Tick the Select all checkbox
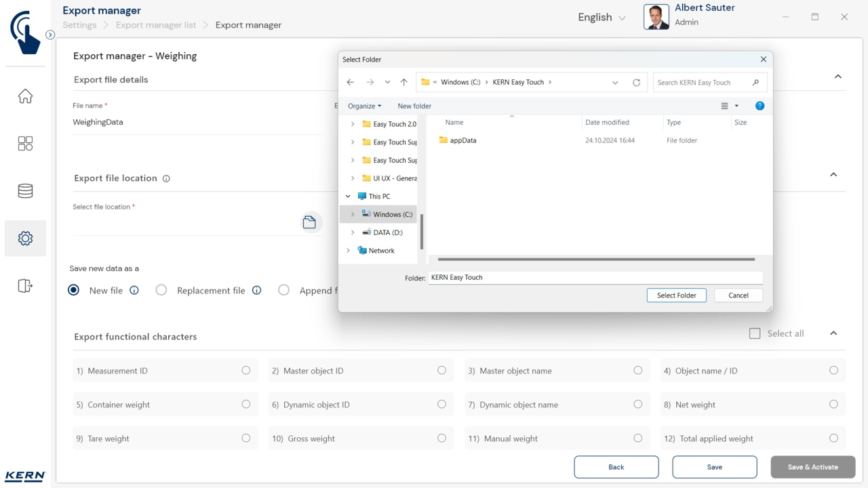Image resolution: width=868 pixels, height=488 pixels. 755,333
